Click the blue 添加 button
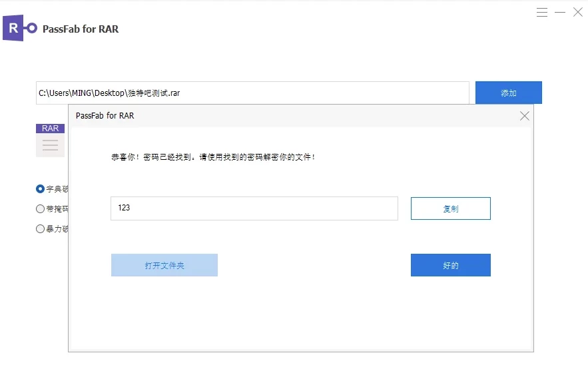The height and width of the screenshot is (365, 588). pyautogui.click(x=509, y=93)
